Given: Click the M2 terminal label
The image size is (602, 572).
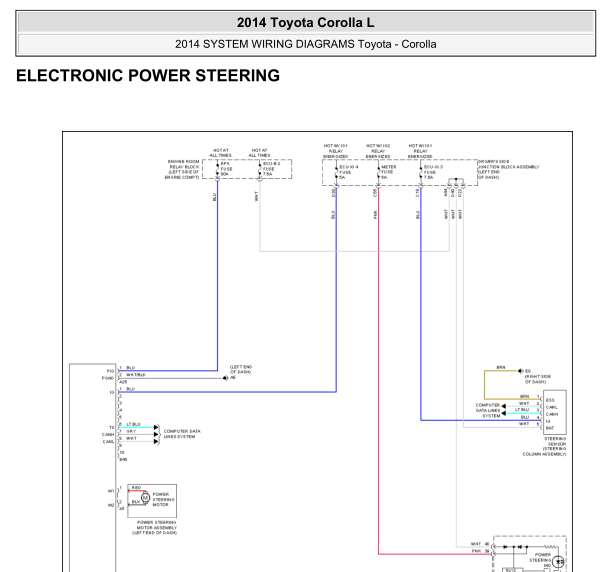Looking at the screenshot, I should pyautogui.click(x=111, y=505).
